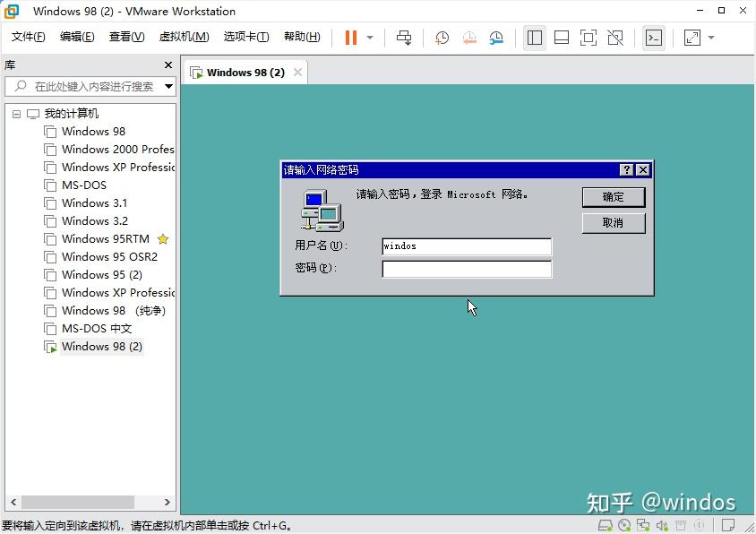Click the hard disk status icon
This screenshot has height=534, width=756.
coord(606,524)
